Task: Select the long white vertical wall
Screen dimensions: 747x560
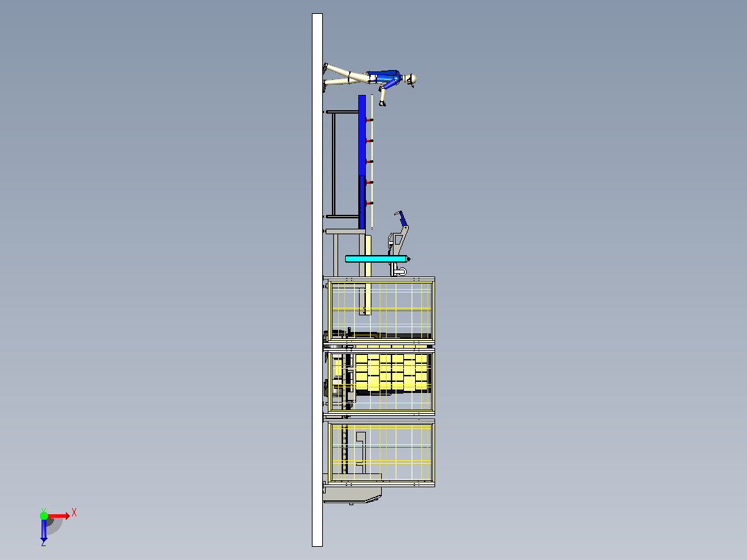Action: click(x=317, y=280)
